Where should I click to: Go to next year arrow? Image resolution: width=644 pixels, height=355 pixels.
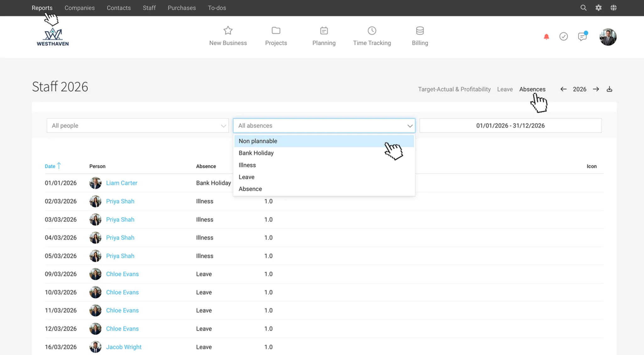tap(596, 89)
